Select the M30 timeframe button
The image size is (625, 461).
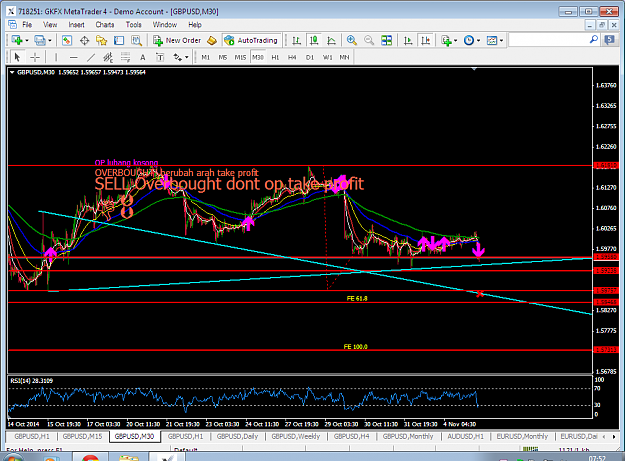click(258, 57)
